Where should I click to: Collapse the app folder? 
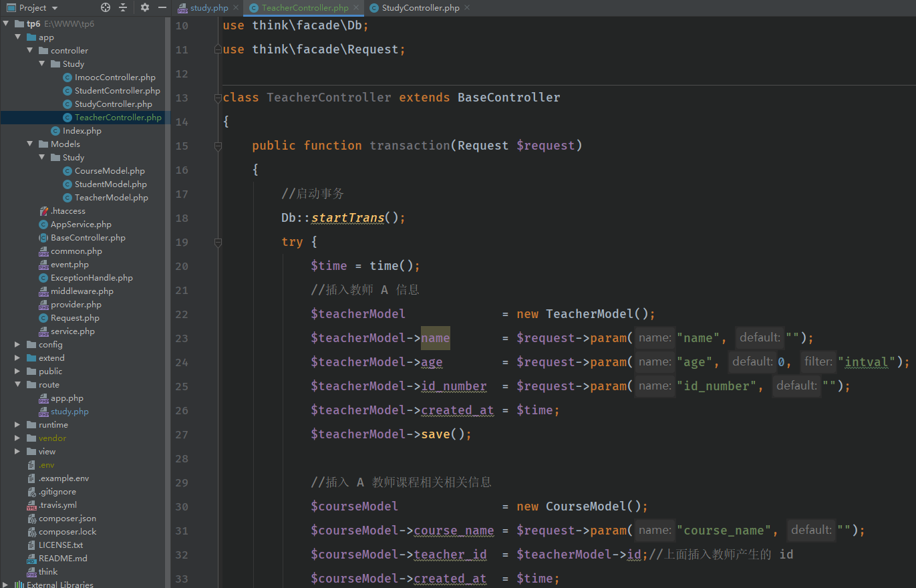coord(18,37)
